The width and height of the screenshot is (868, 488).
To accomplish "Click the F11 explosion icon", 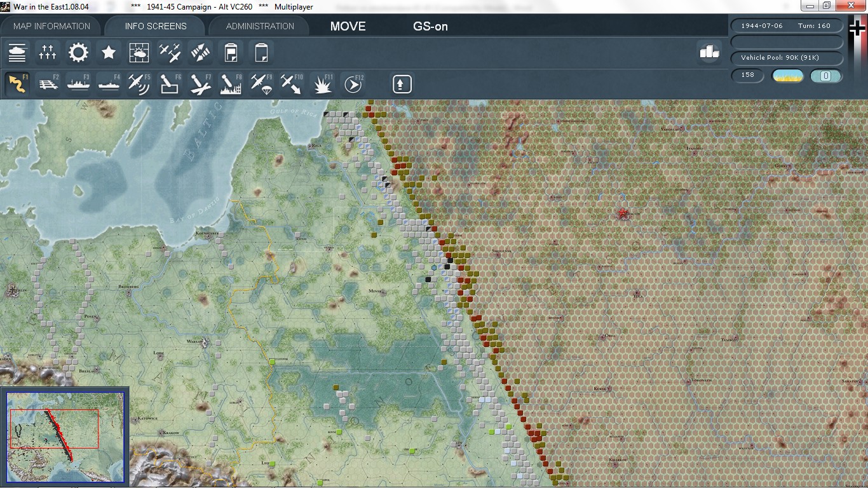I will pos(322,84).
